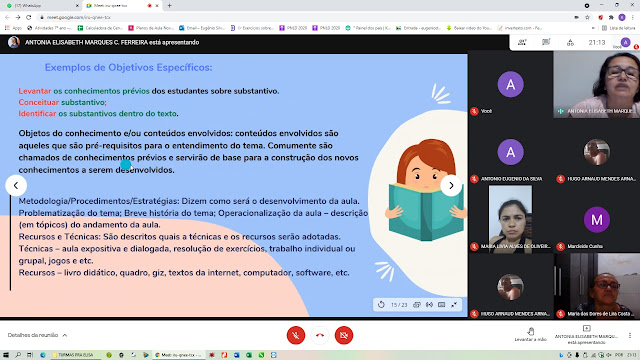640x360 pixels.
Task: Show more bookmarks chevron
Action: coord(593,28)
